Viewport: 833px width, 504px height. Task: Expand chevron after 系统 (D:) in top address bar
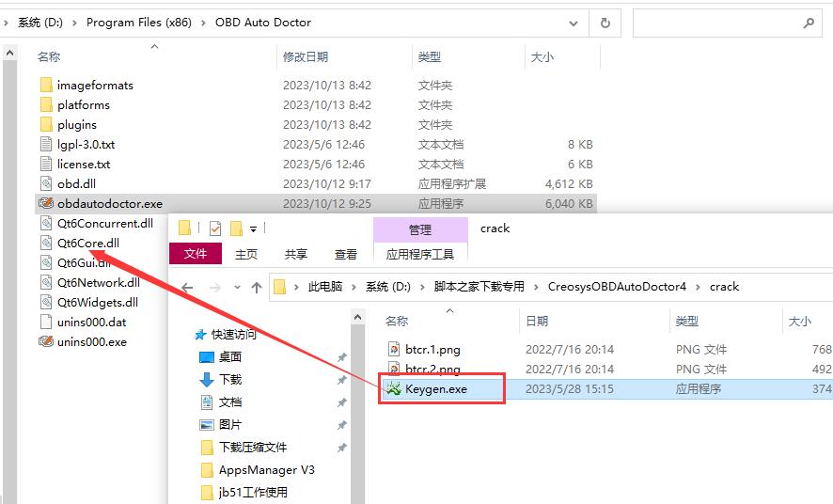[74, 23]
